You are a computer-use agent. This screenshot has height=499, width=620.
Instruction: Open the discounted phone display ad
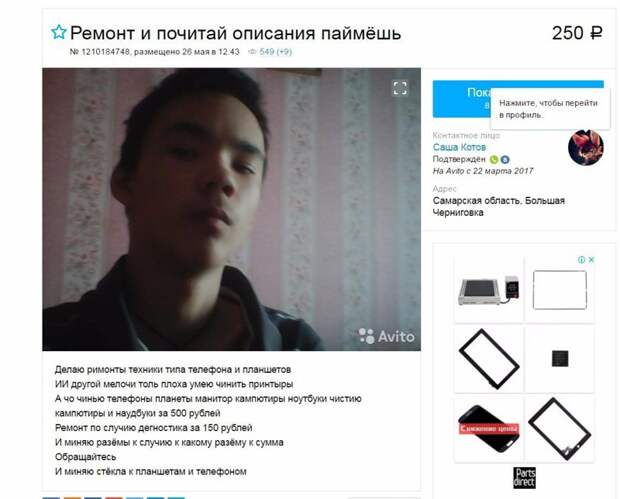tap(489, 429)
